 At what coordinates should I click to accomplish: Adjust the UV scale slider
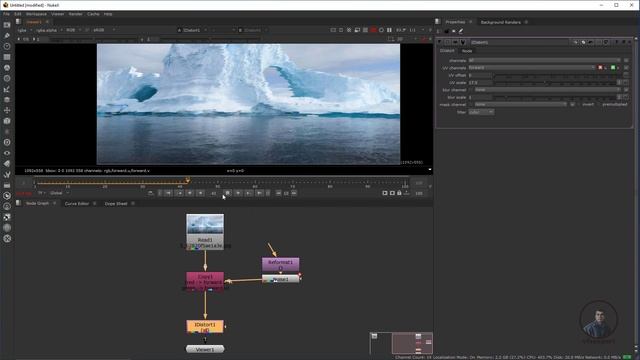[555, 82]
